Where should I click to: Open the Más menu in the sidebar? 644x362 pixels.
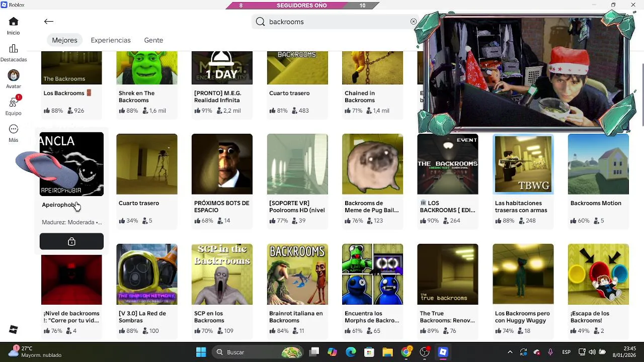(14, 133)
